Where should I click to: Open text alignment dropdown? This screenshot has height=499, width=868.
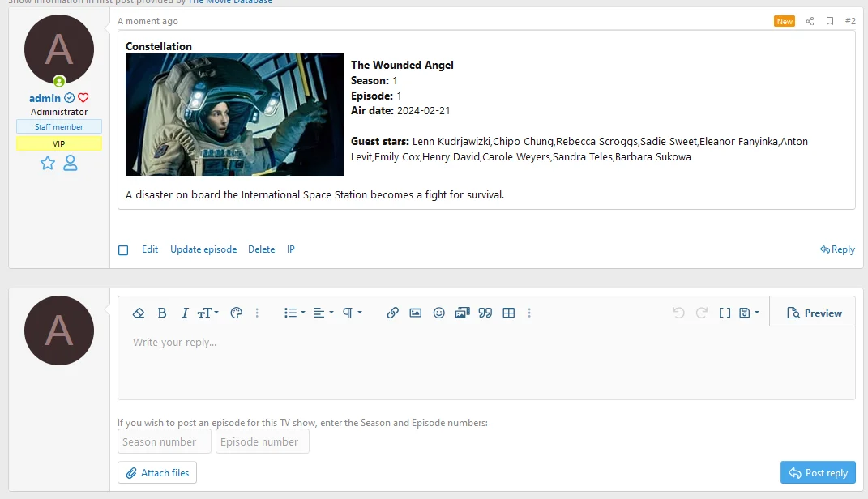coord(323,313)
